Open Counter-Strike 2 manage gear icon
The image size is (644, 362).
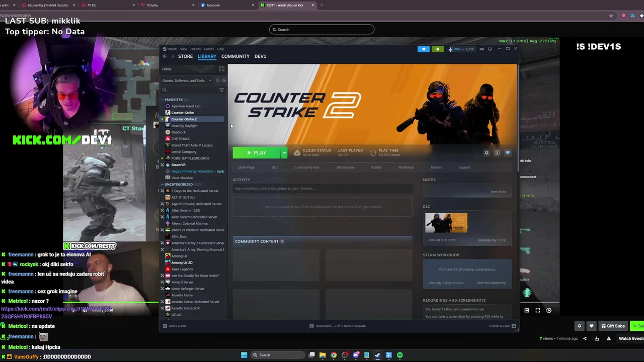pyautogui.click(x=487, y=153)
